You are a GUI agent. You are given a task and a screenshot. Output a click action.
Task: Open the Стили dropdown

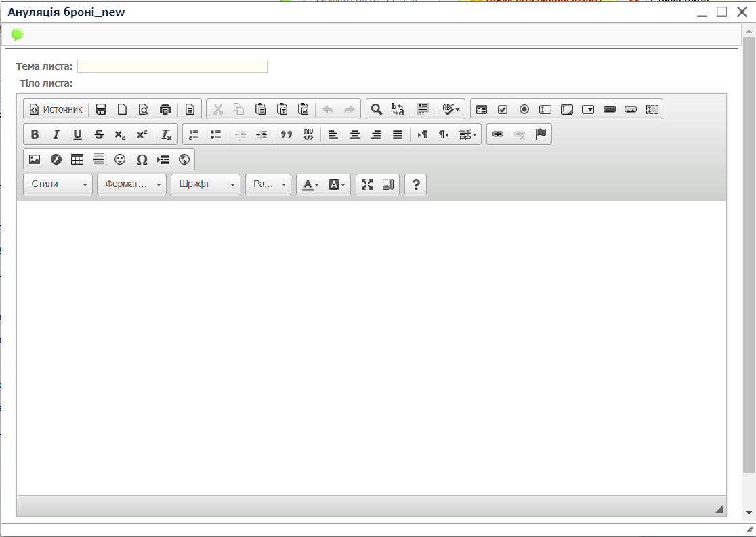point(58,184)
